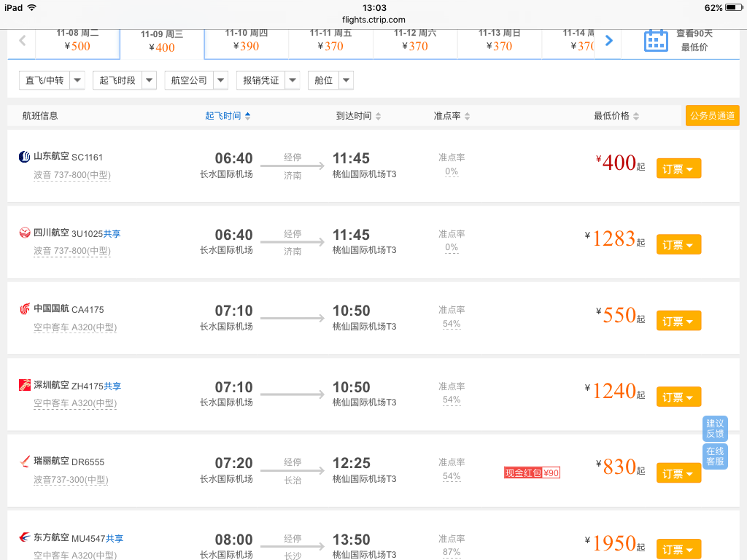The height and width of the screenshot is (560, 747).
Task: Click the 共享 tag on flight MU4547
Action: [x=115, y=539]
